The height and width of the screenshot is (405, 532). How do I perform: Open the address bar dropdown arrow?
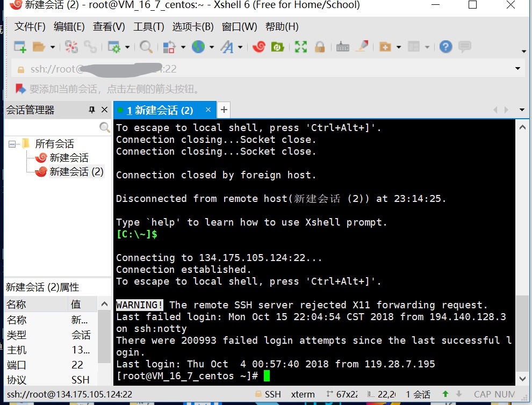[x=517, y=68]
